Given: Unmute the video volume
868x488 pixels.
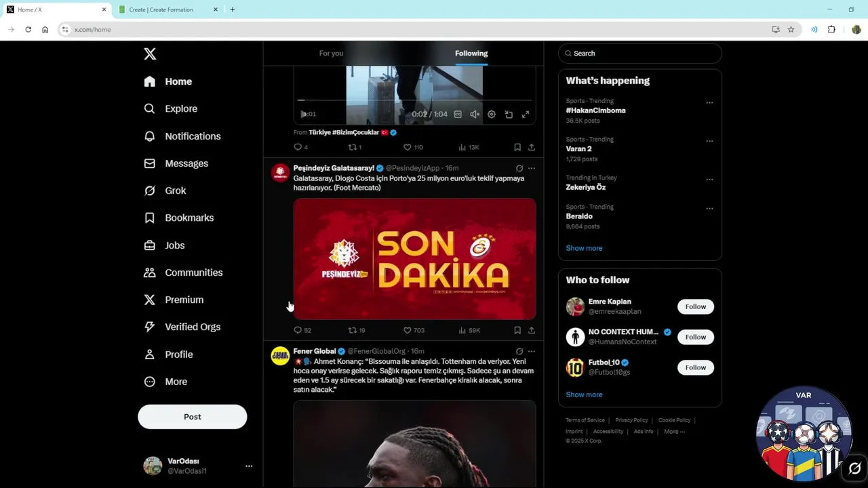Looking at the screenshot, I should 475,115.
